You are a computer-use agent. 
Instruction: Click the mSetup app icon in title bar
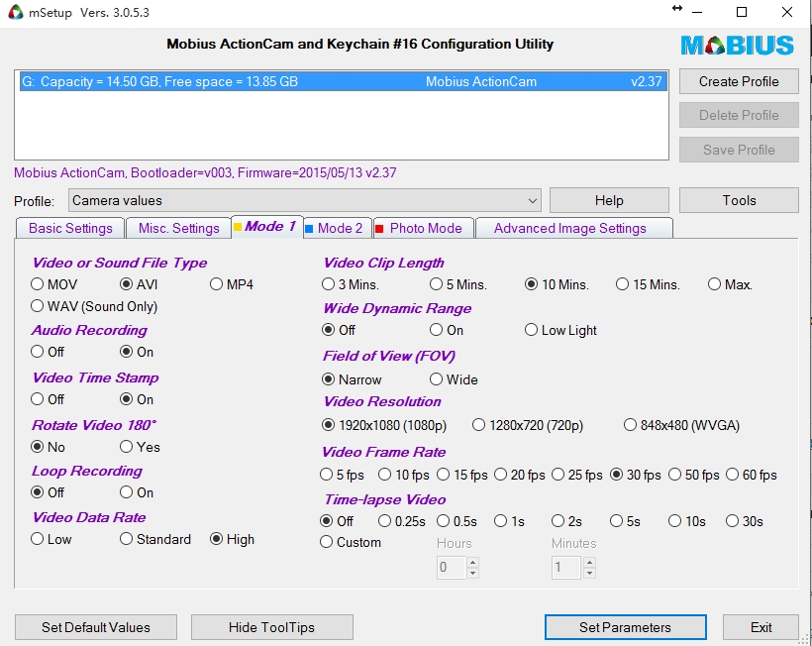16,12
